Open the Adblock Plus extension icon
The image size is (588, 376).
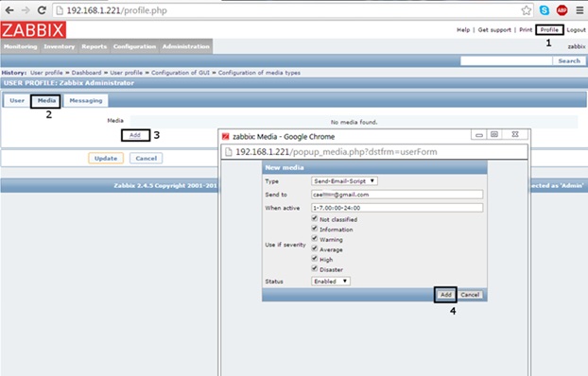point(562,10)
